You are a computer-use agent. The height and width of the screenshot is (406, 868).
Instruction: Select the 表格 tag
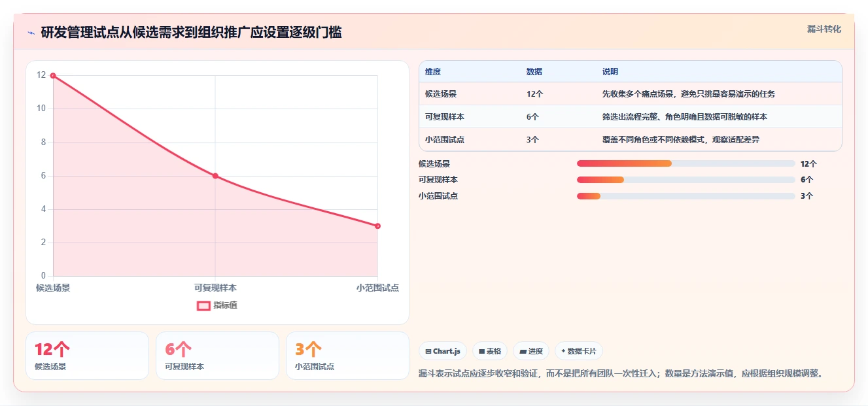point(489,351)
